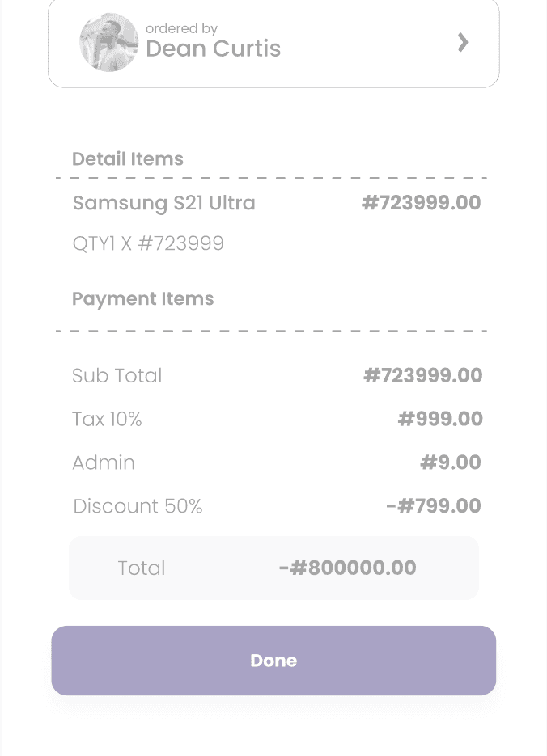Select the total amount -#800000.00
547x756 pixels.
tap(347, 568)
